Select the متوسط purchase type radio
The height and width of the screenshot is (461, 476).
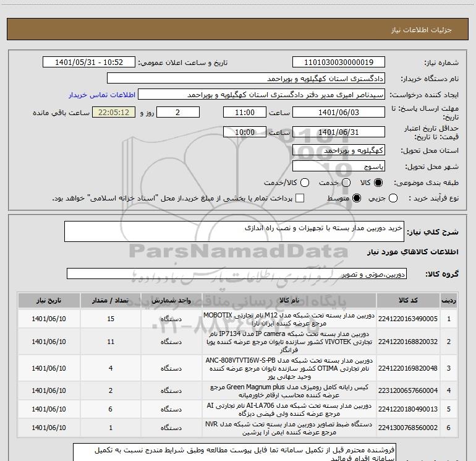pos(357,198)
